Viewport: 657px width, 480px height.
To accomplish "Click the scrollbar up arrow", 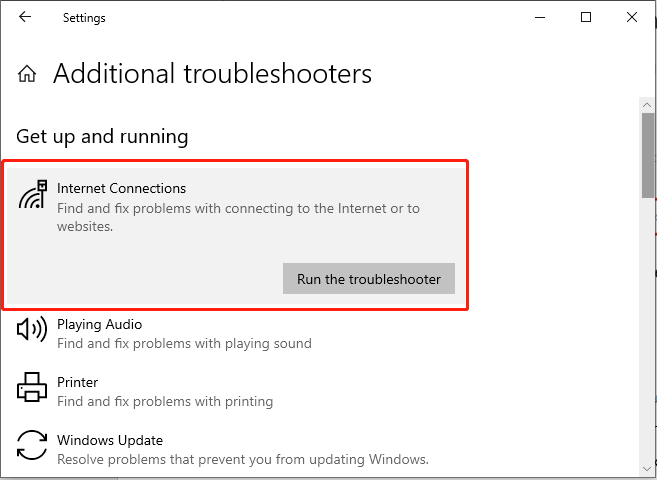I will (x=647, y=105).
